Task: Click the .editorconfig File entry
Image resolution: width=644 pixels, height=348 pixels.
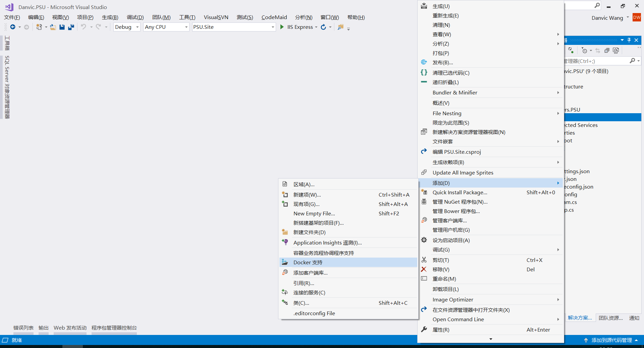Action: (348, 313)
